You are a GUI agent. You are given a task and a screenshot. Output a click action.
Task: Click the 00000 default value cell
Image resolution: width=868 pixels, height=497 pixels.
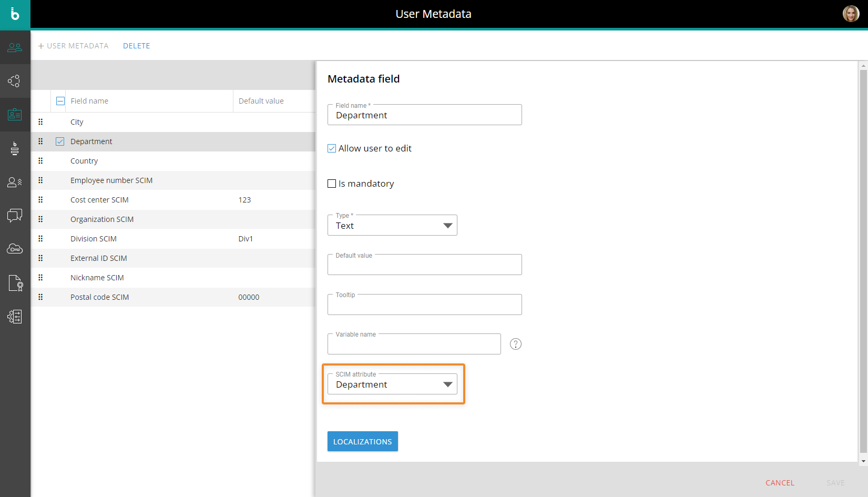click(249, 297)
